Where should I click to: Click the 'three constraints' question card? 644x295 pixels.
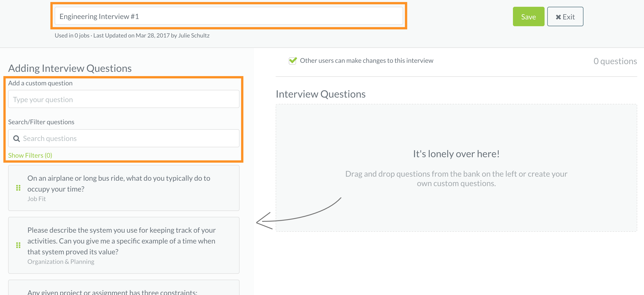pos(124,288)
